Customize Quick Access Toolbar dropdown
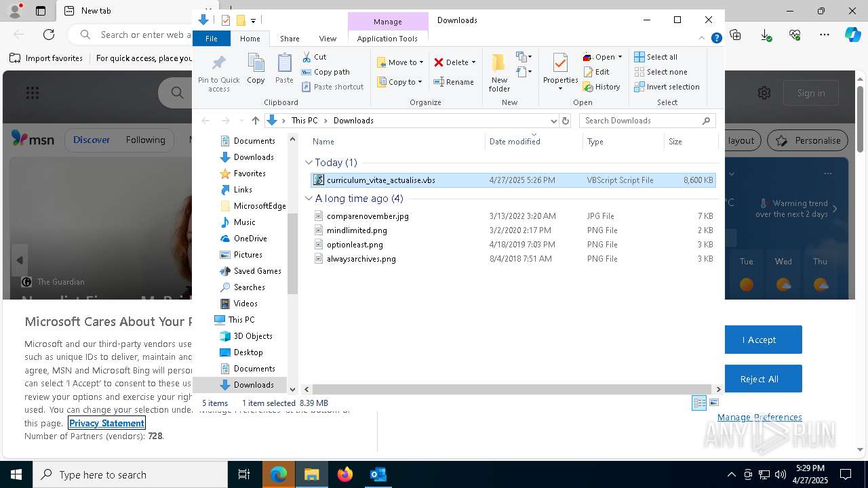This screenshot has height=488, width=868. coord(253,21)
